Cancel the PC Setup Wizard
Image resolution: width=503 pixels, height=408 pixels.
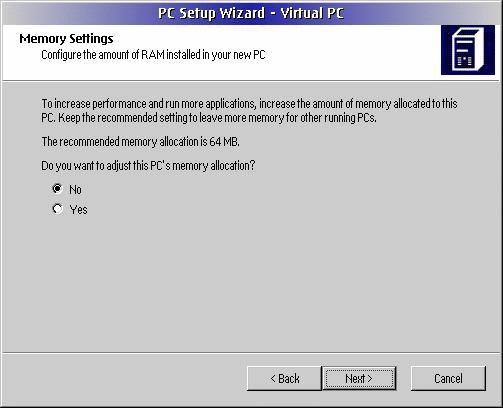point(448,378)
